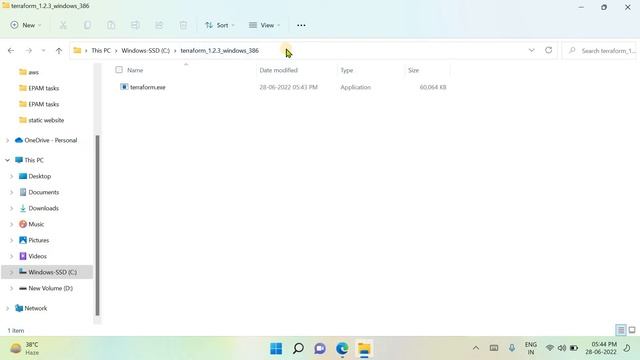This screenshot has height=360, width=640.
Task: Open the ENG IN language switcher
Action: [531, 348]
